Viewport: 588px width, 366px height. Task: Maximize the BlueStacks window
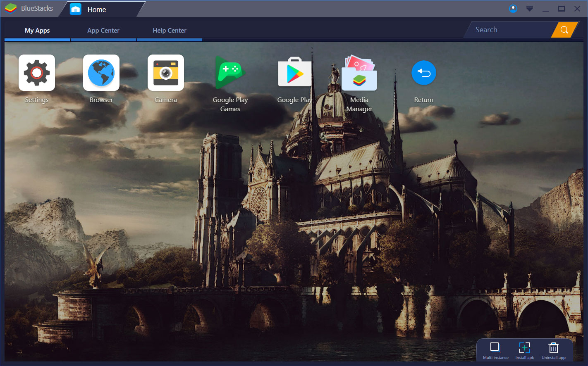[x=562, y=9]
